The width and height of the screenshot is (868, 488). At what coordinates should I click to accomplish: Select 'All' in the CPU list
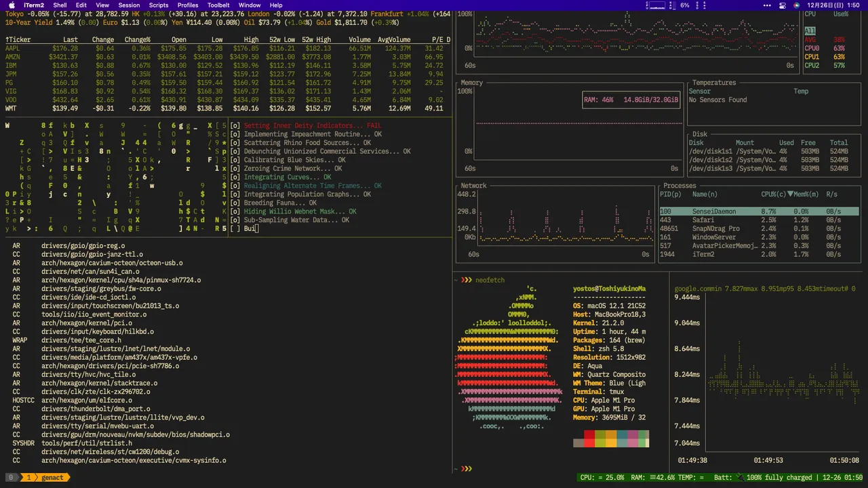point(810,31)
